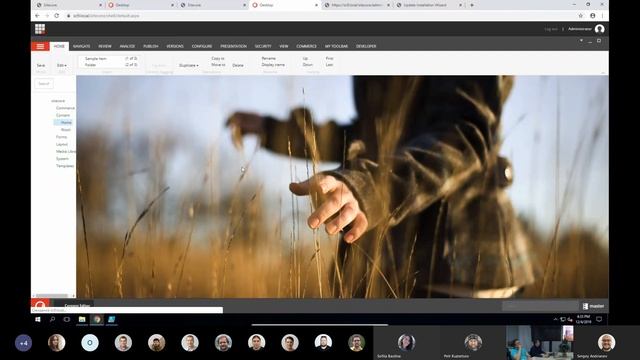
Task: Open the MY TOOLBAR ribbon tab
Action: coord(336,46)
